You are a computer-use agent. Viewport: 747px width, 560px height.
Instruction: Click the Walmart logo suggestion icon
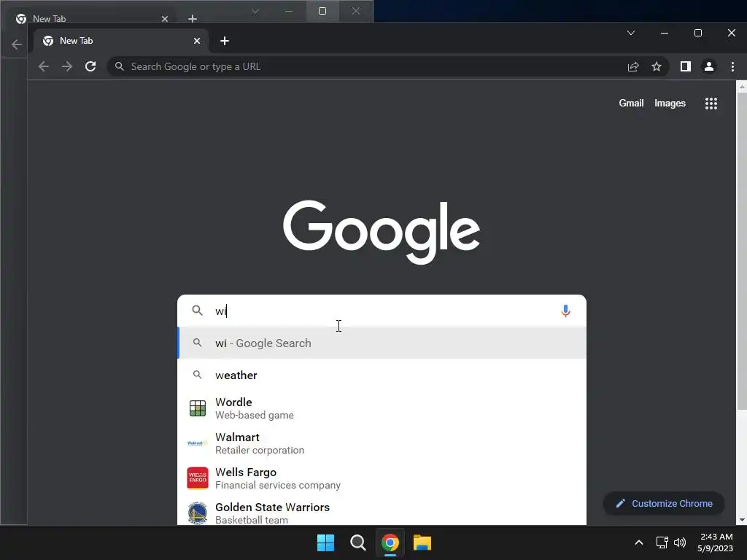coord(197,443)
